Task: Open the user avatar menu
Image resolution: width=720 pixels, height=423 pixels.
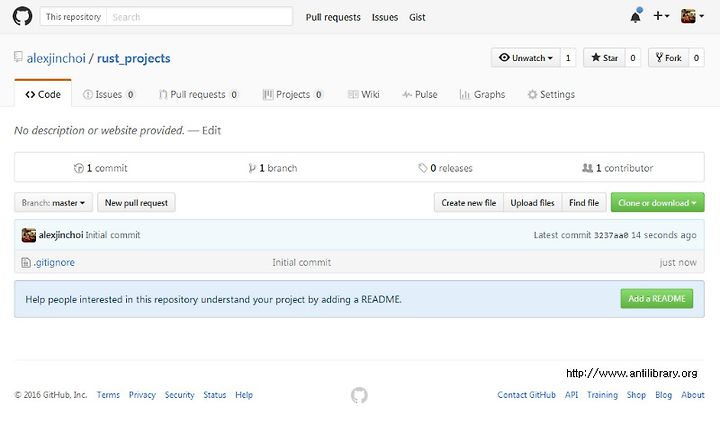Action: pos(692,16)
